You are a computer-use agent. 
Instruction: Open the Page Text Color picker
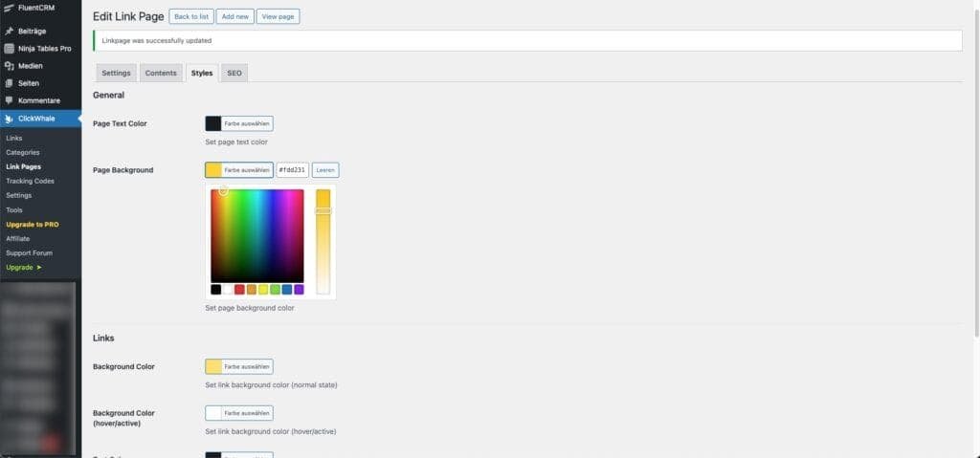pos(239,123)
